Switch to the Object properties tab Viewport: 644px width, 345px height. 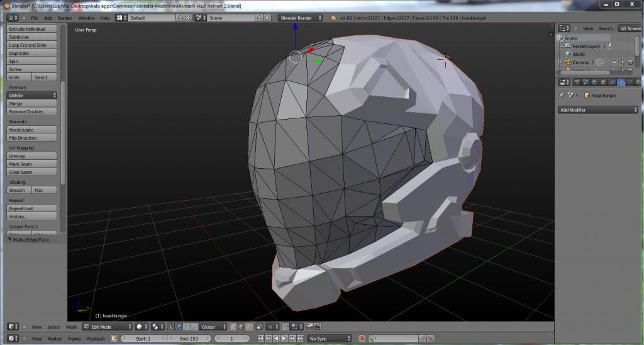click(x=603, y=82)
